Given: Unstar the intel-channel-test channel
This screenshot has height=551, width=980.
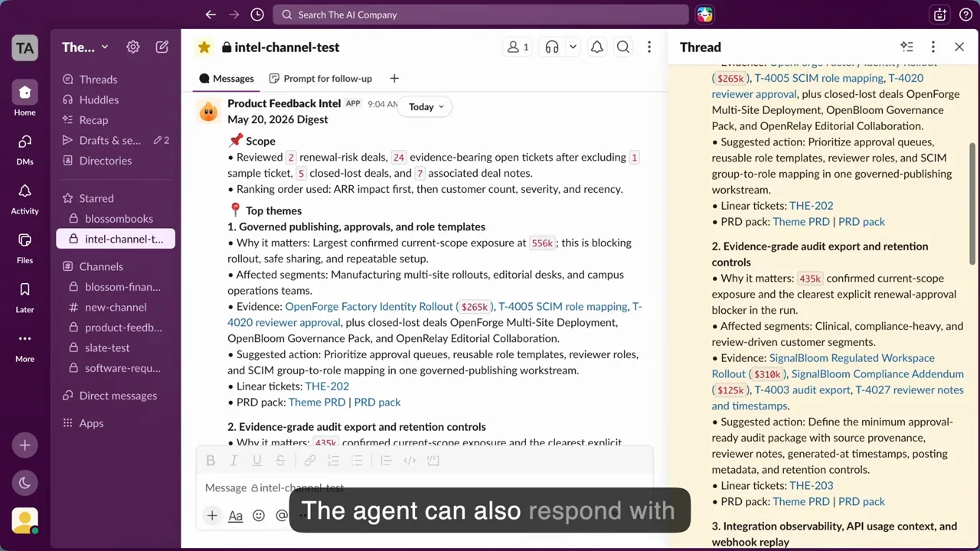Looking at the screenshot, I should coord(204,47).
